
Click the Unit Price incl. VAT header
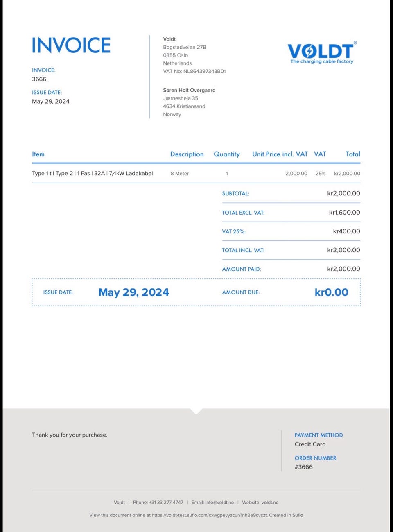(280, 154)
